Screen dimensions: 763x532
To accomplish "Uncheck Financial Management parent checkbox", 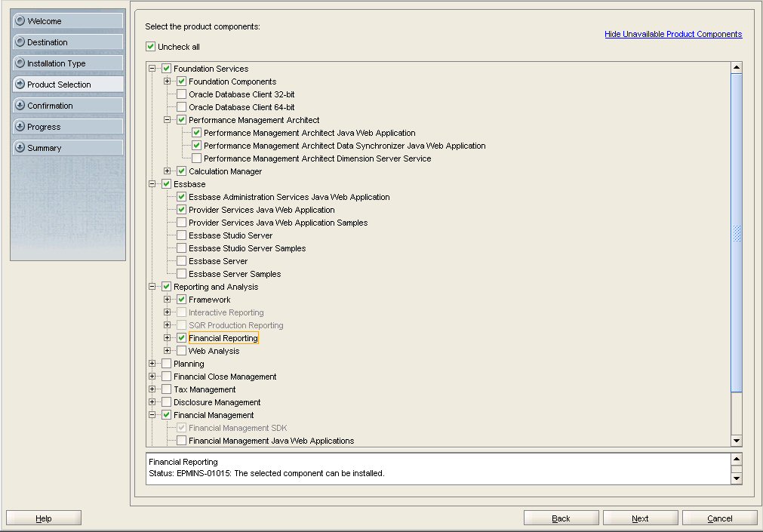I will pos(167,415).
